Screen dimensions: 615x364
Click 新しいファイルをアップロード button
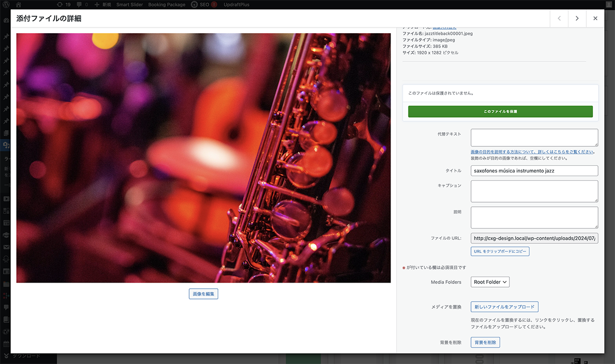(x=504, y=307)
